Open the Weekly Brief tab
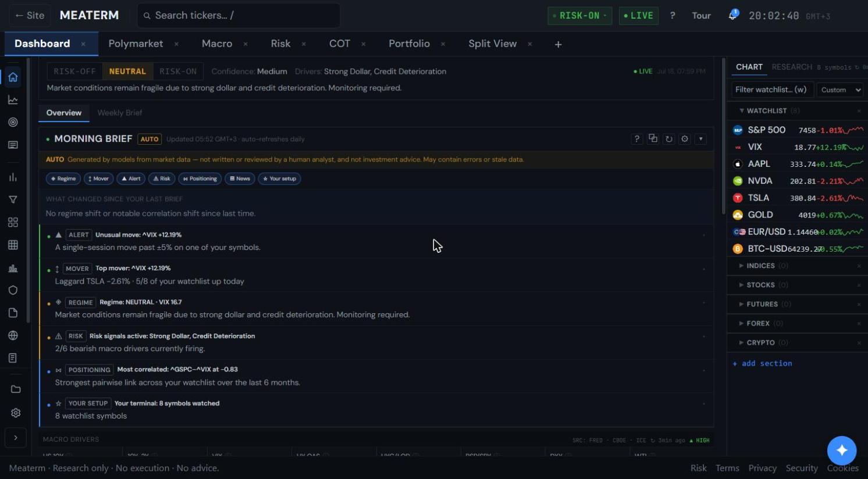 point(120,113)
